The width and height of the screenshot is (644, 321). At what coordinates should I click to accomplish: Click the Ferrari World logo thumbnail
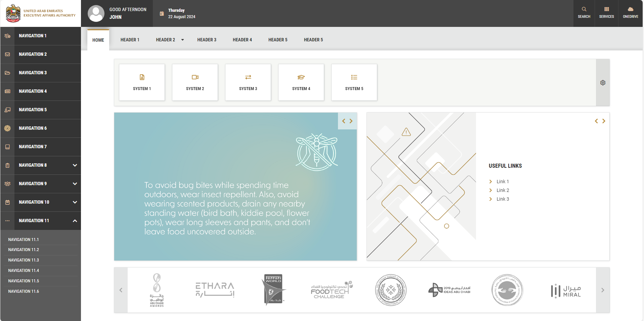click(273, 290)
